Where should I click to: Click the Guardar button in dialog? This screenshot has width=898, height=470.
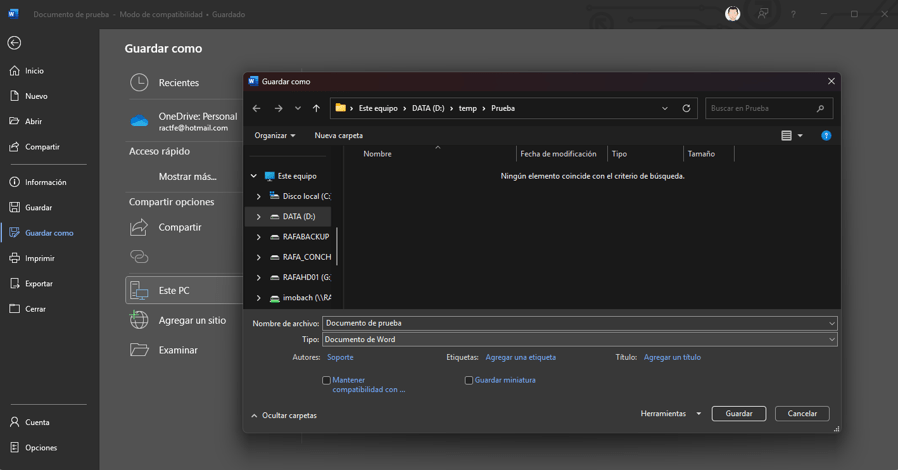pos(738,414)
